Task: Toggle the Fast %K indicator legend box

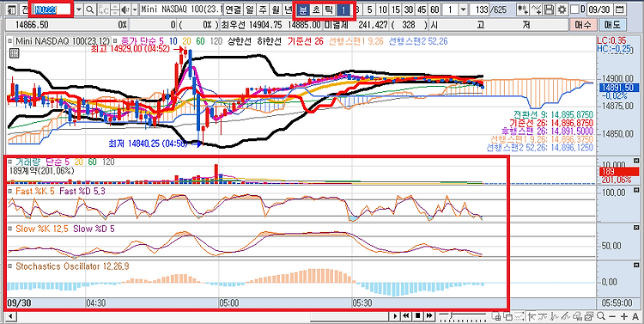Action: 9,191
